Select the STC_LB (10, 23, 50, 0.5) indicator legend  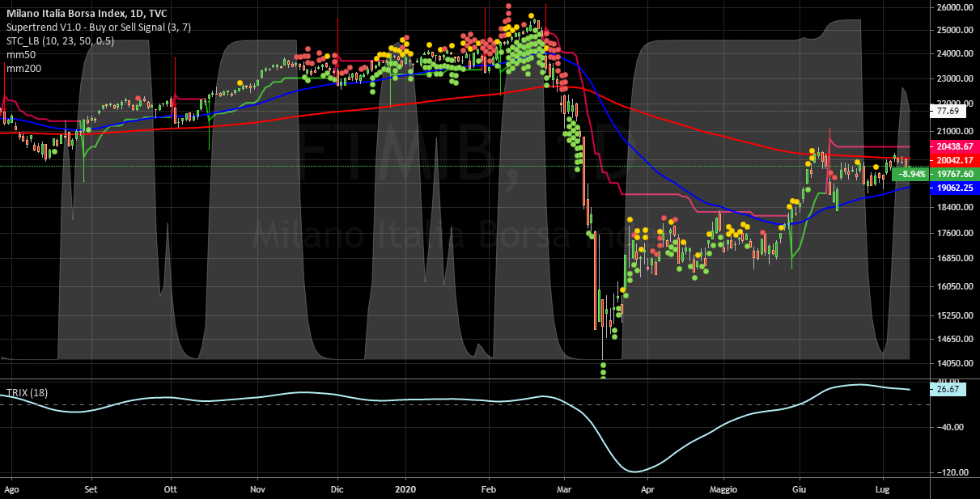pos(60,41)
